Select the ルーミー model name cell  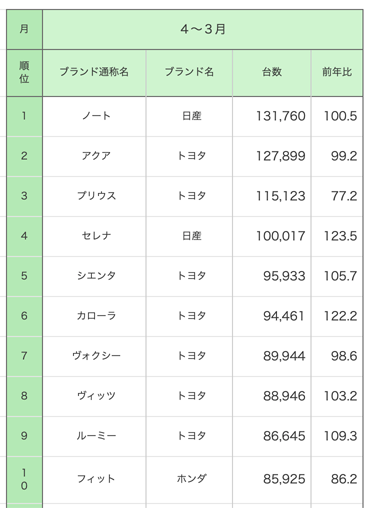click(94, 436)
